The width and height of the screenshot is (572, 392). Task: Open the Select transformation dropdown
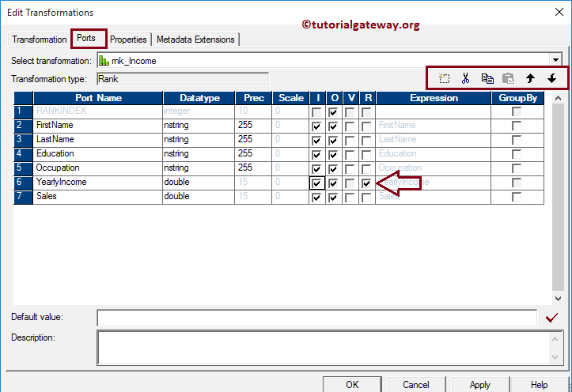[555, 60]
